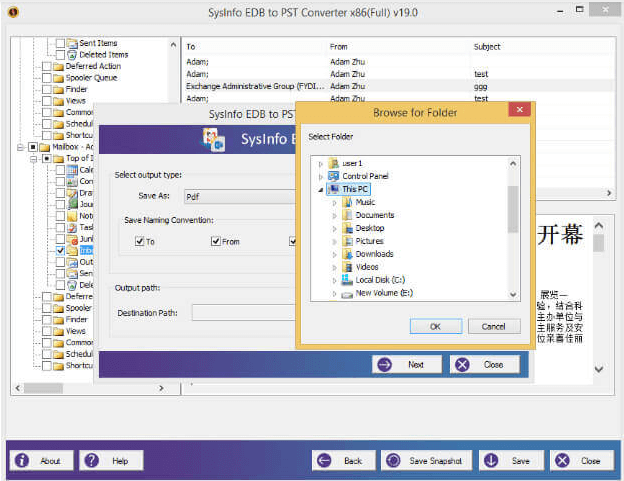Select the Videos folder icon
This screenshot has width=624, height=481.
pos(346,267)
